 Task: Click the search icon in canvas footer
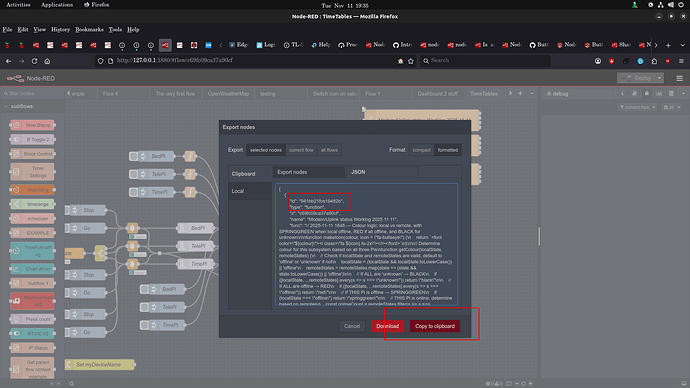point(71,384)
